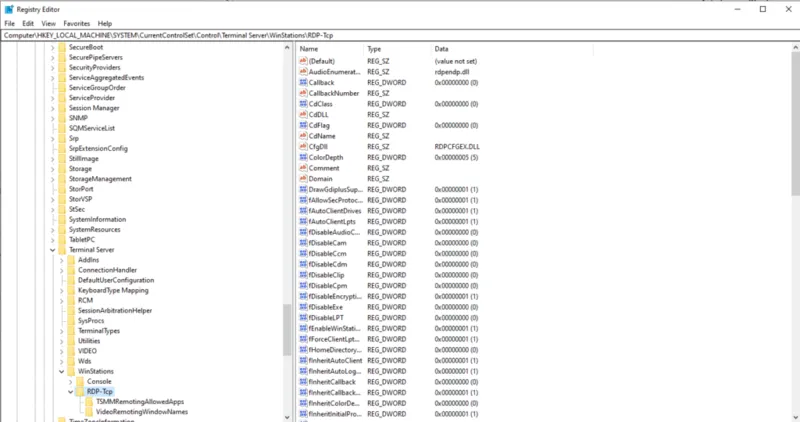The width and height of the screenshot is (800, 422).
Task: Expand the KeyboardType Mapping key
Action: pos(62,290)
